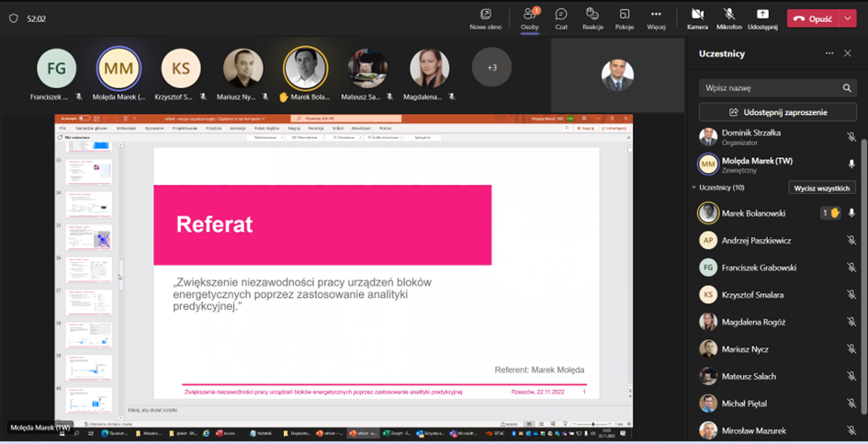Open the Czat chat icon
Image resolution: width=868 pixels, height=444 pixels.
pyautogui.click(x=561, y=16)
